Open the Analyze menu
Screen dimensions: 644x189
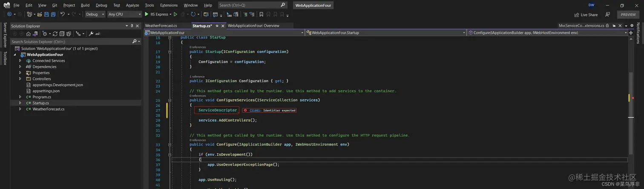132,5
